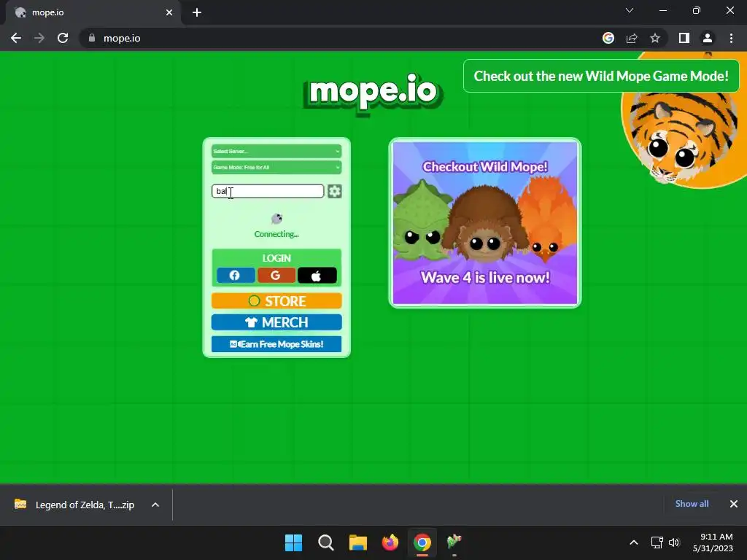Show hidden system tray icons
747x560 pixels.
click(x=634, y=542)
